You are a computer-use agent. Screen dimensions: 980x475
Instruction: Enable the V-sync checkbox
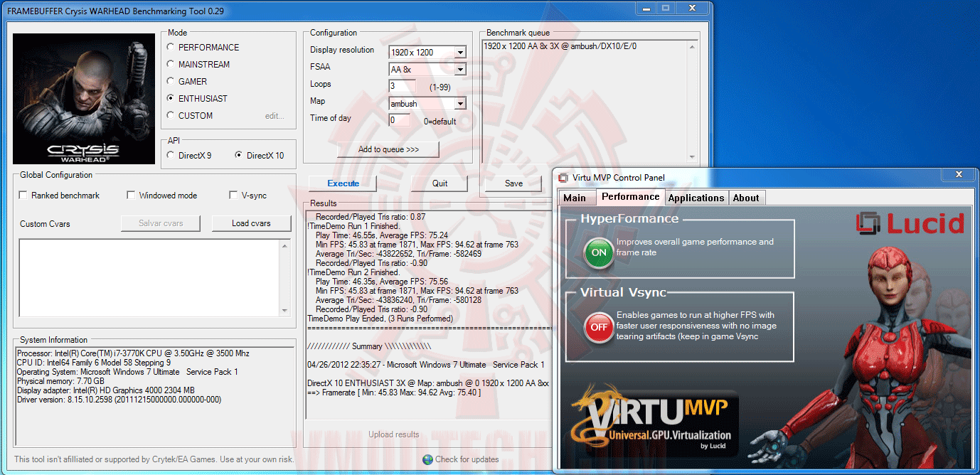(x=233, y=195)
